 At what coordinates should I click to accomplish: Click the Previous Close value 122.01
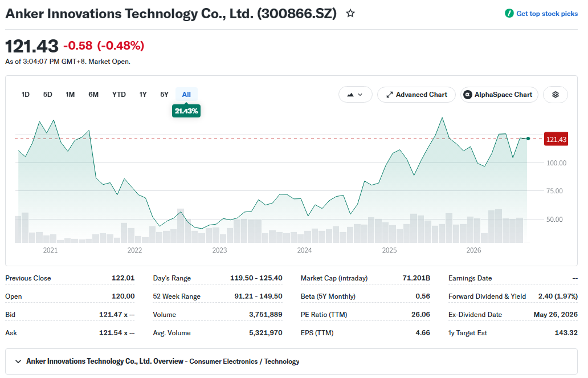tap(123, 278)
